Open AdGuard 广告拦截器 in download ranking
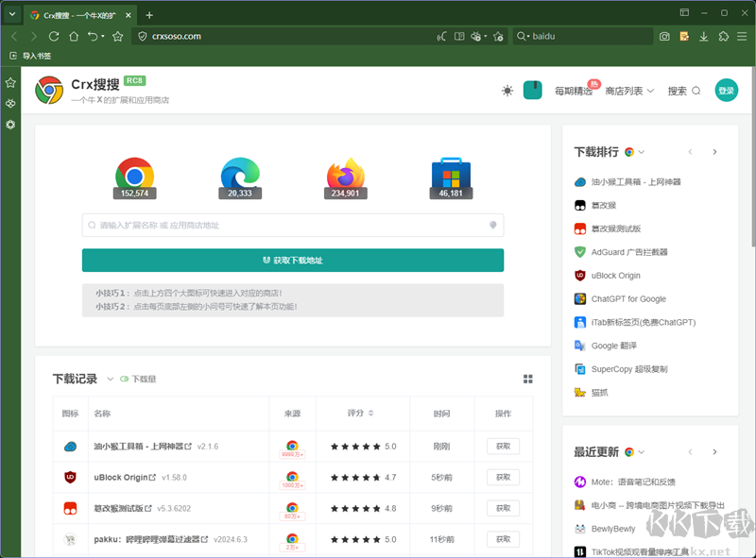Screen dimensions: 756x558 (629, 252)
